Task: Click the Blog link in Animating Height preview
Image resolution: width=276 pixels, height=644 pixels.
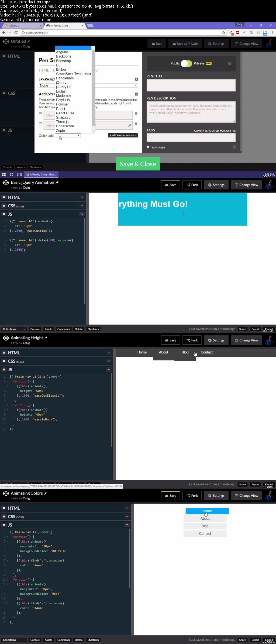Action: [185, 352]
